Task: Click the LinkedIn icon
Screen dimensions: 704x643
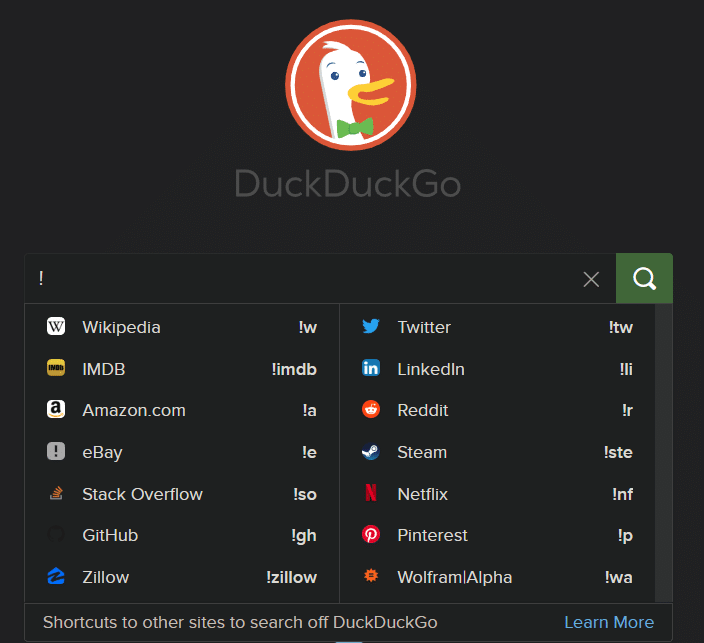Action: point(371,368)
